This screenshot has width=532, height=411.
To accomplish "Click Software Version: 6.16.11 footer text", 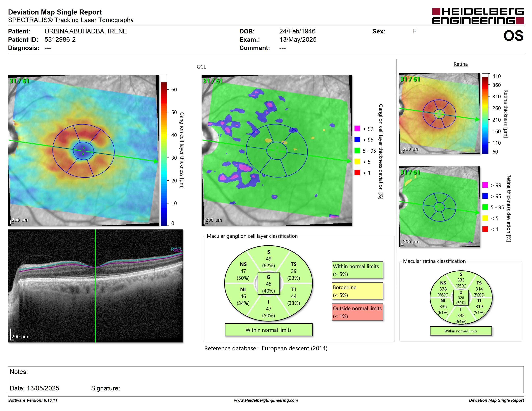I will [x=33, y=400].
